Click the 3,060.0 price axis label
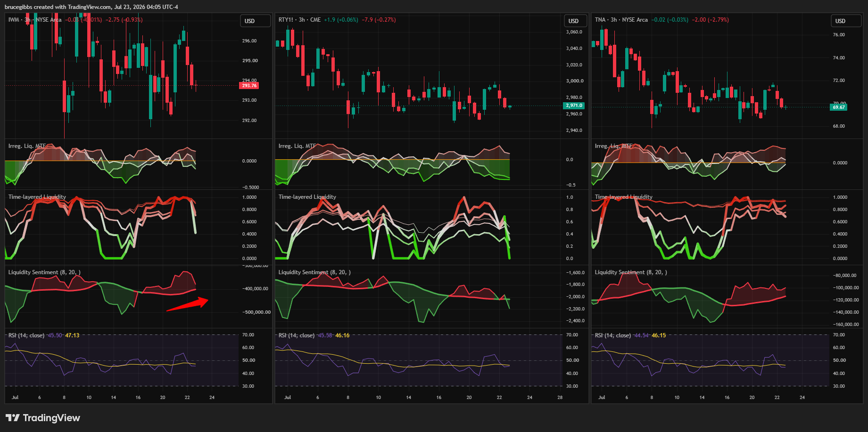 (574, 32)
